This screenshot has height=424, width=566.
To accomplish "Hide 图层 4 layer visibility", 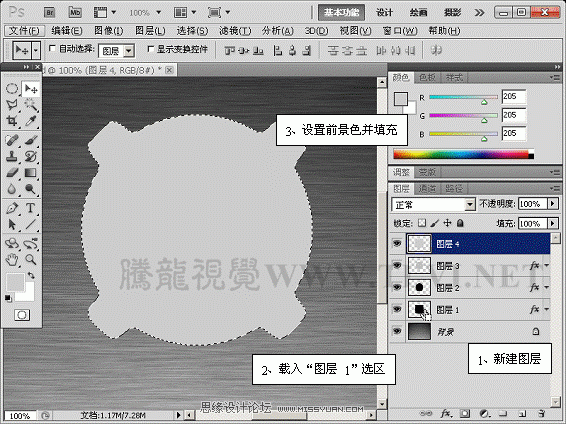I will [397, 244].
